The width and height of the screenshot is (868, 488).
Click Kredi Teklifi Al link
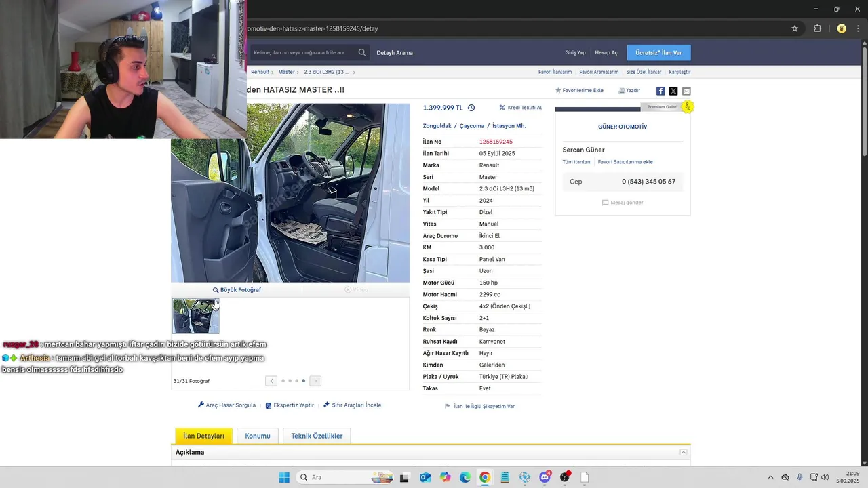point(520,108)
